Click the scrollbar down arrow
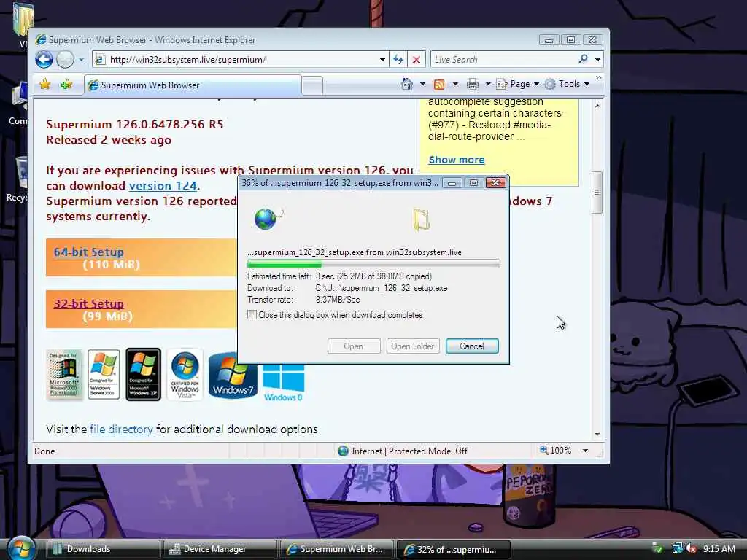 pyautogui.click(x=597, y=435)
